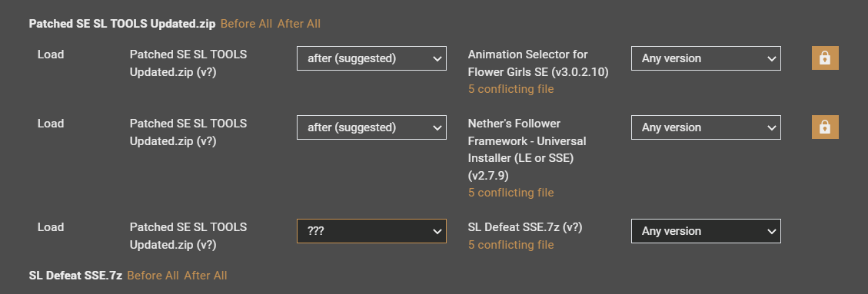Open '5 conflicting file' link under Nether's Follower Framework
The width and height of the screenshot is (868, 294).
pos(511,193)
